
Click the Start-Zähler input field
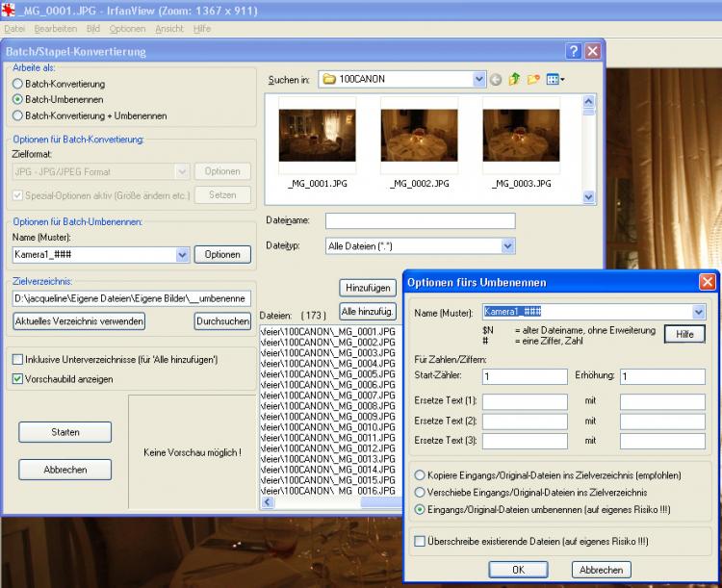(x=525, y=376)
